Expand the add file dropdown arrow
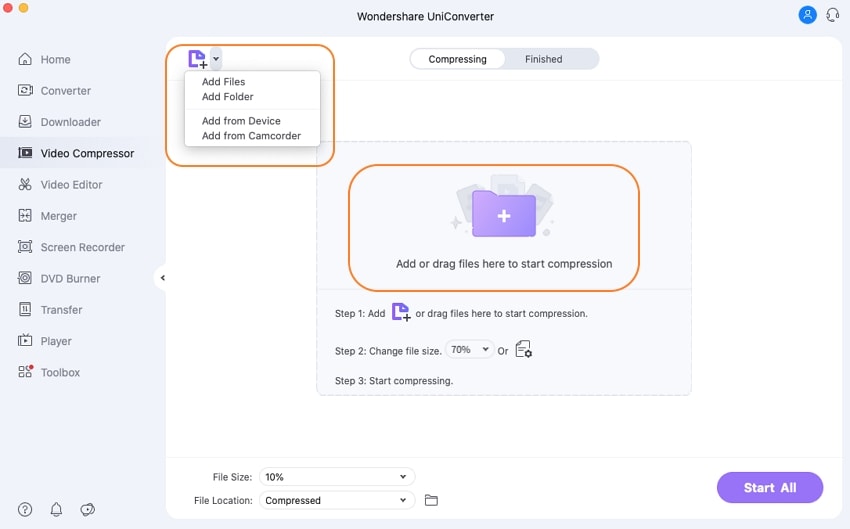The width and height of the screenshot is (850, 529). 216,59
